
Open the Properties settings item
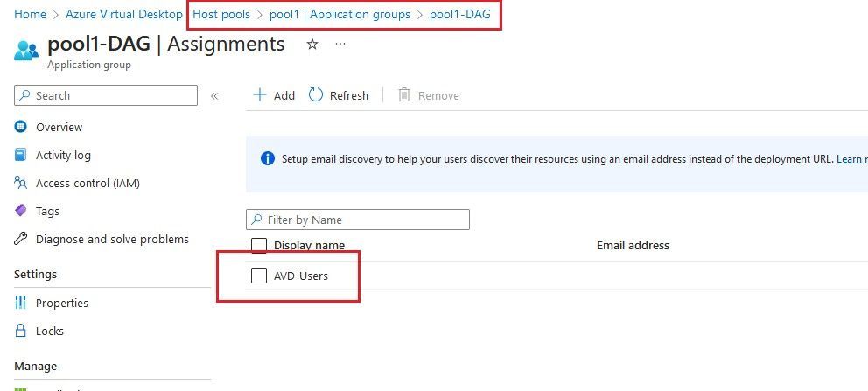62,303
